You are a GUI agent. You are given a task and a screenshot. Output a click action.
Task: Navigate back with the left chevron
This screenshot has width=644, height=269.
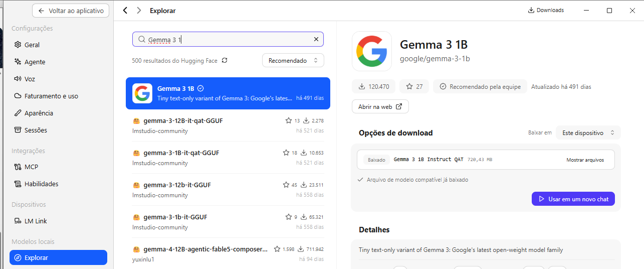click(125, 11)
